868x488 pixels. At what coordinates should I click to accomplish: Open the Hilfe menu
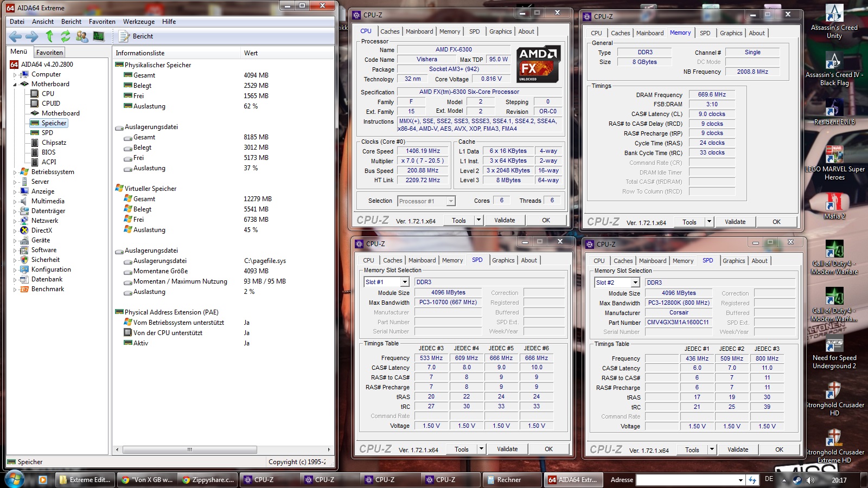click(x=169, y=22)
